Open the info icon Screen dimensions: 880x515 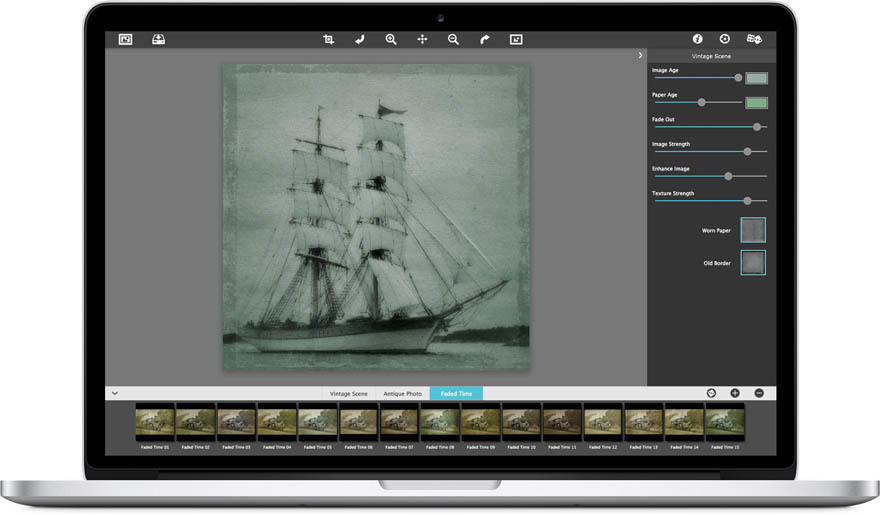point(698,39)
